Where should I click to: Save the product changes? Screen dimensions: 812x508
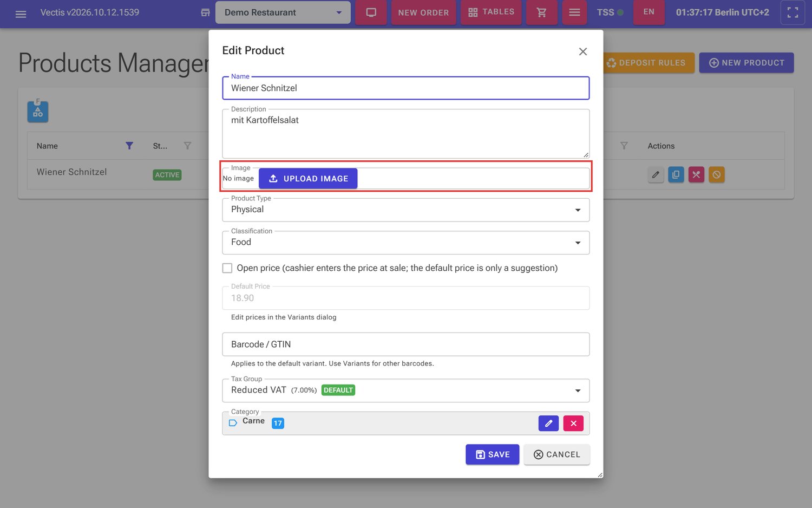tap(492, 454)
